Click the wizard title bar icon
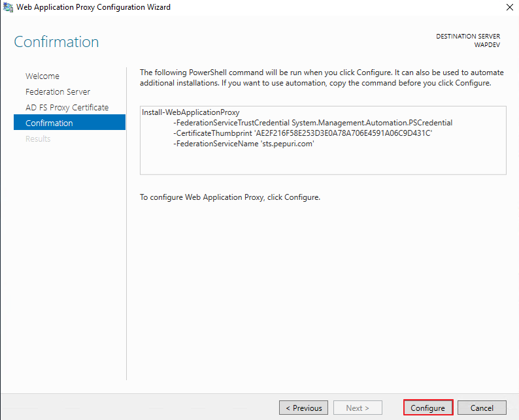 pos(8,7)
